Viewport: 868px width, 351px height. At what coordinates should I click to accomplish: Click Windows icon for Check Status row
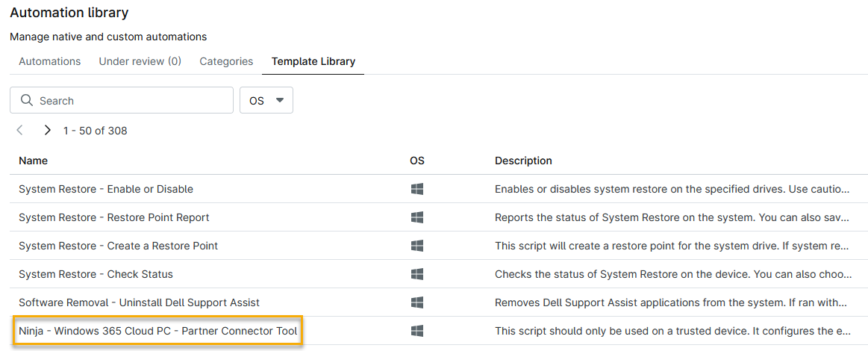tap(417, 275)
